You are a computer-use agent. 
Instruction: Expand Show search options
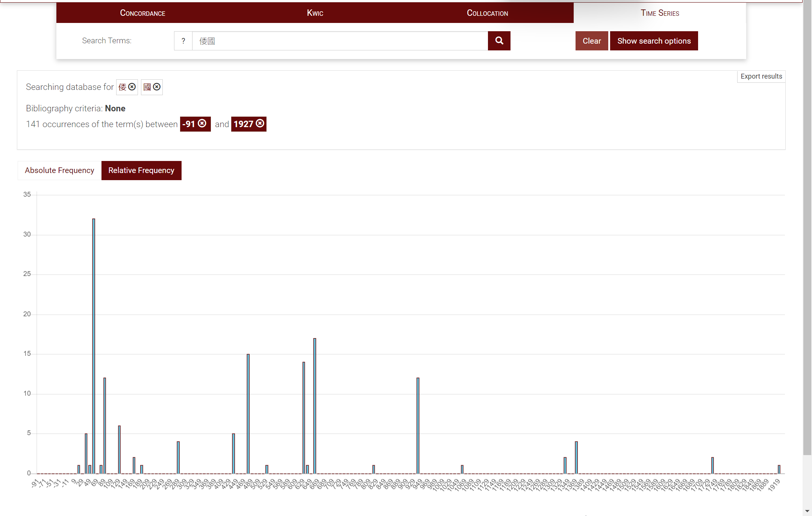click(654, 41)
